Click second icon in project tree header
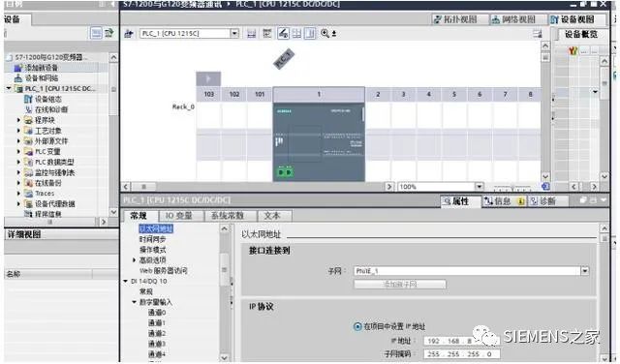 tap(108, 33)
